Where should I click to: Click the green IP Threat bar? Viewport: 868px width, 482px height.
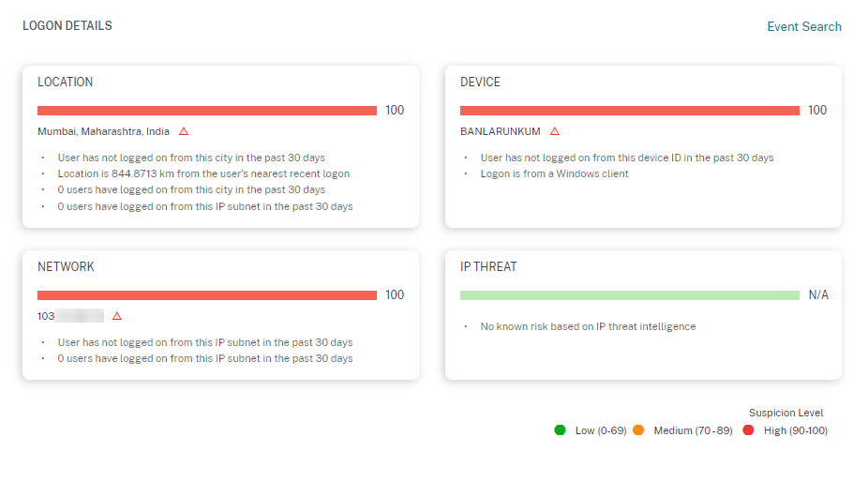pyautogui.click(x=630, y=295)
